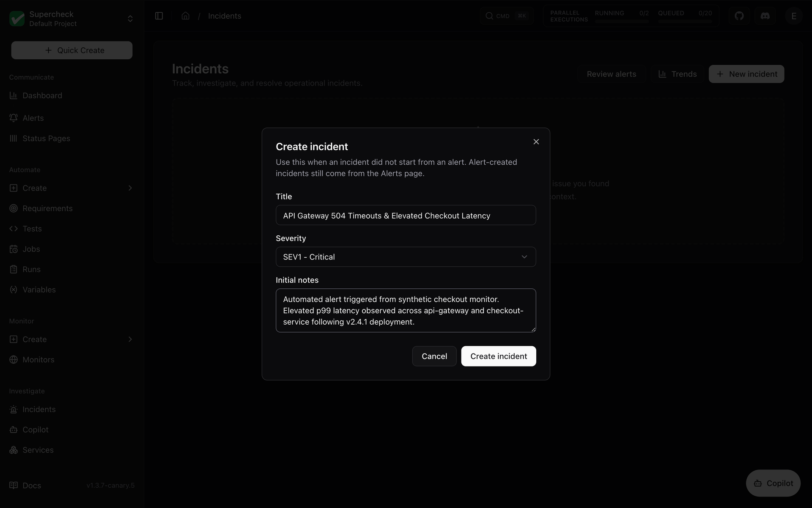This screenshot has height=508, width=812.
Task: Switch project via Supercheck selector
Action: pyautogui.click(x=71, y=19)
